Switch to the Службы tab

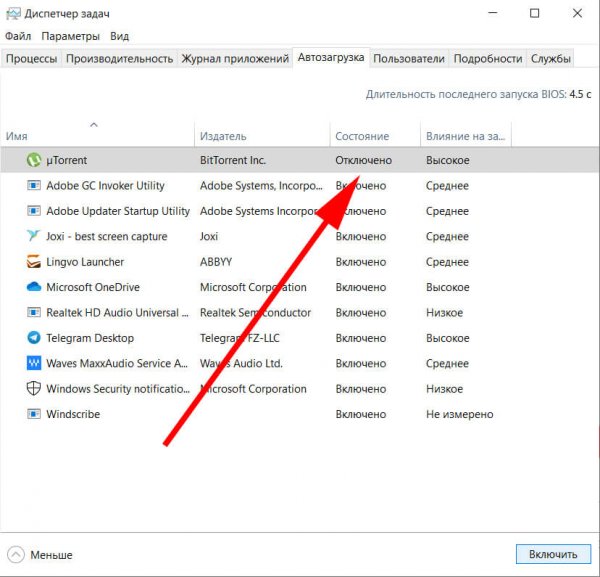[551, 59]
